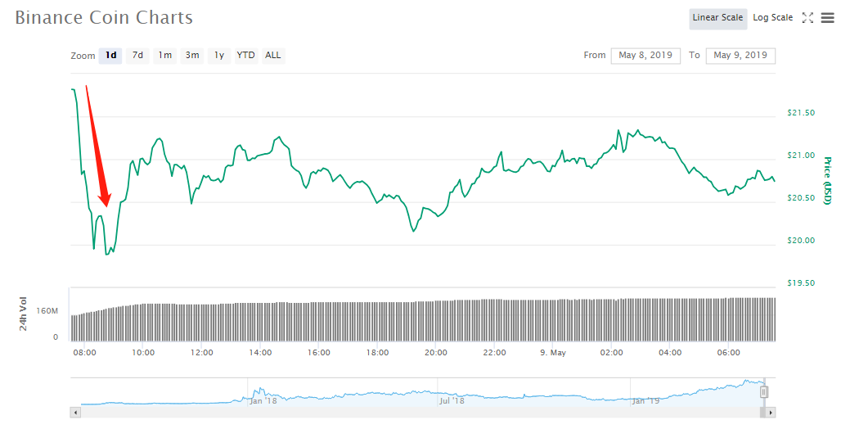The height and width of the screenshot is (429, 868).
Task: Click the 24h Vol axis label
Action: [x=23, y=314]
